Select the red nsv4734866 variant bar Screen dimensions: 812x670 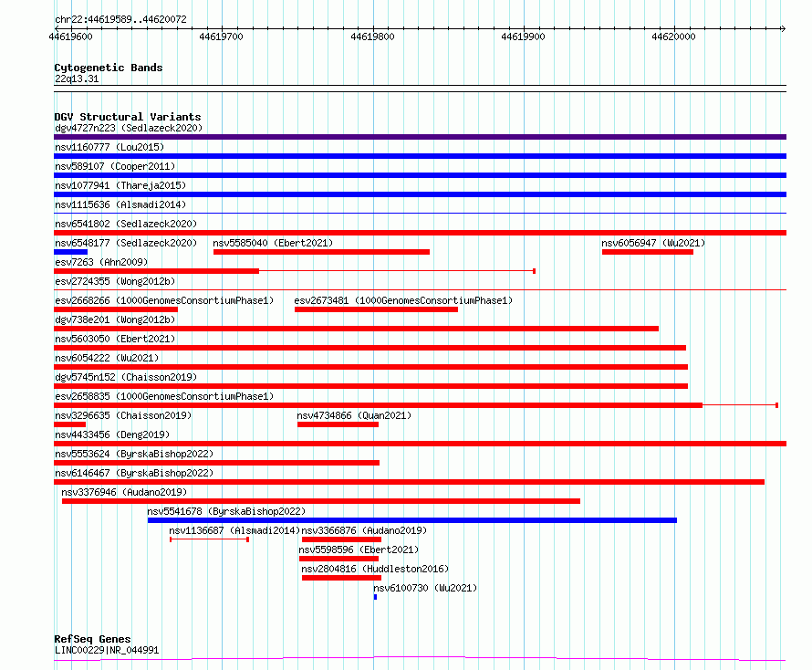coord(338,424)
